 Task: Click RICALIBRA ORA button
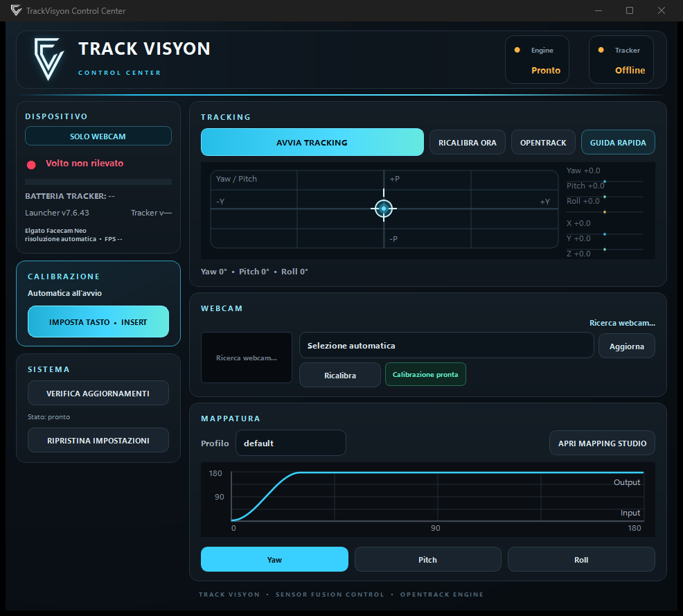tap(468, 143)
